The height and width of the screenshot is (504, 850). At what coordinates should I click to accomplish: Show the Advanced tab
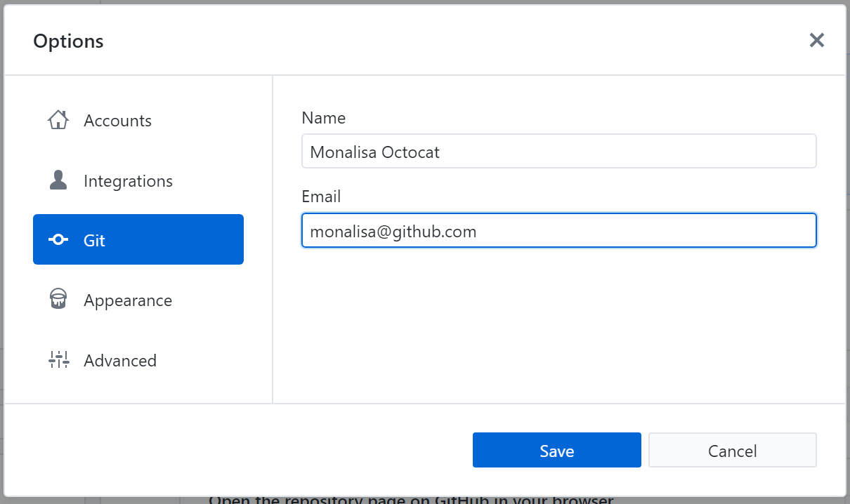pos(138,360)
